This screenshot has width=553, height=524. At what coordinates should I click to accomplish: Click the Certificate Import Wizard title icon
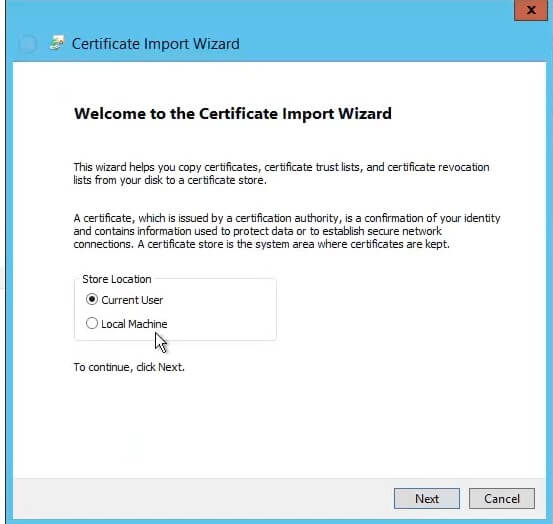click(x=57, y=43)
